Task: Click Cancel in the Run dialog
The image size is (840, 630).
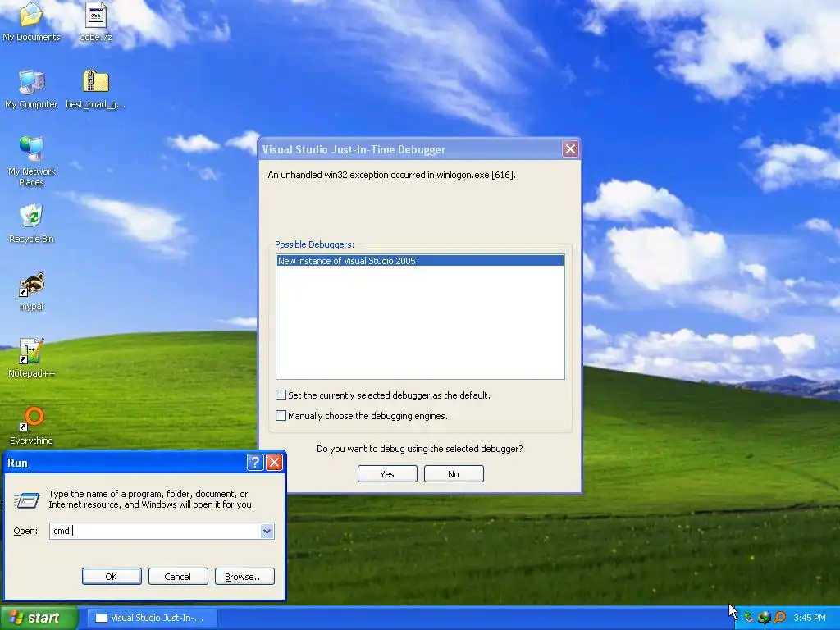Action: (178, 577)
